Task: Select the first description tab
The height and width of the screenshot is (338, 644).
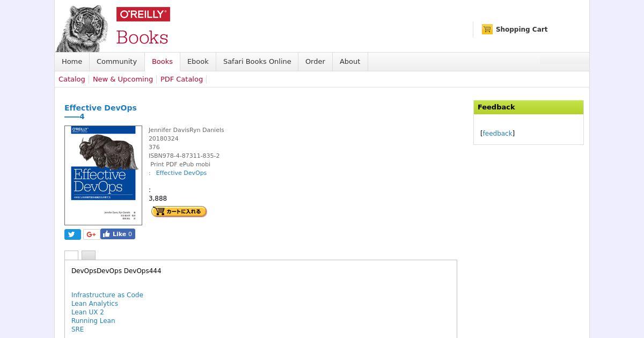Action: click(x=71, y=255)
